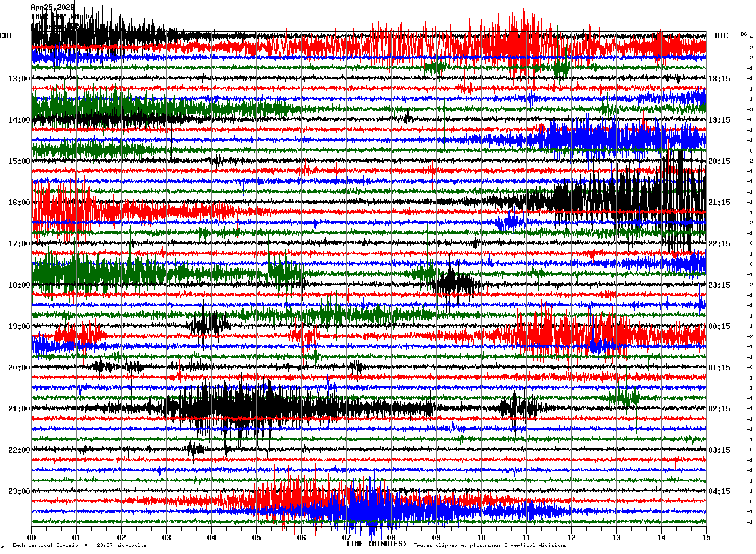This screenshot has width=756, height=554.
Task: Click the 22:15 UTC row label
Action: point(719,244)
